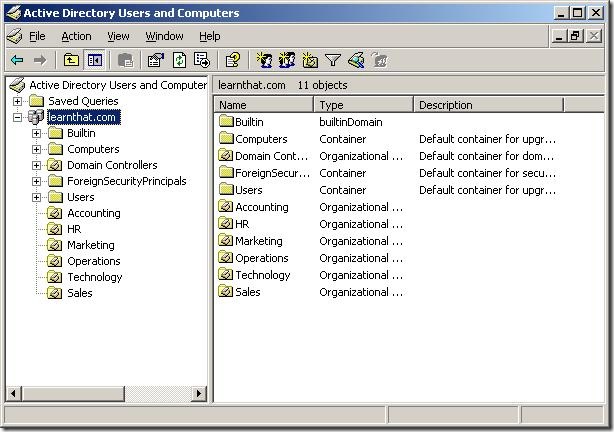
Task: Restore down the inner MDI window
Action: [575, 36]
